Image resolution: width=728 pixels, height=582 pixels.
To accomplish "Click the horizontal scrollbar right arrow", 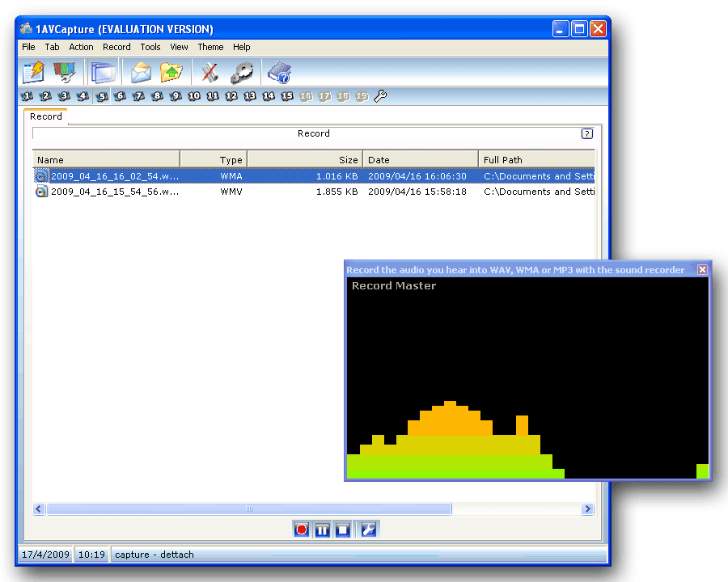I will pyautogui.click(x=587, y=508).
